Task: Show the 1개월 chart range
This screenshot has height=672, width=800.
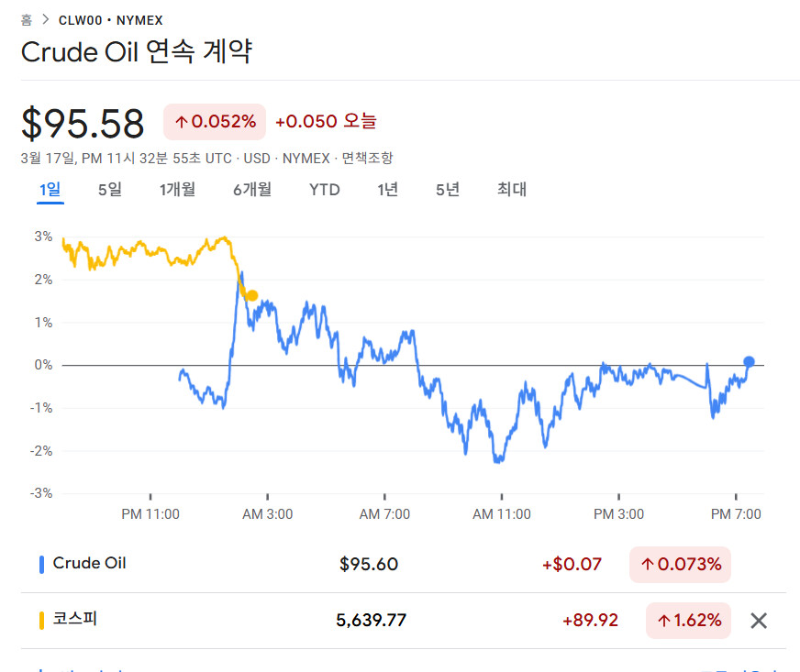Action: [177, 190]
